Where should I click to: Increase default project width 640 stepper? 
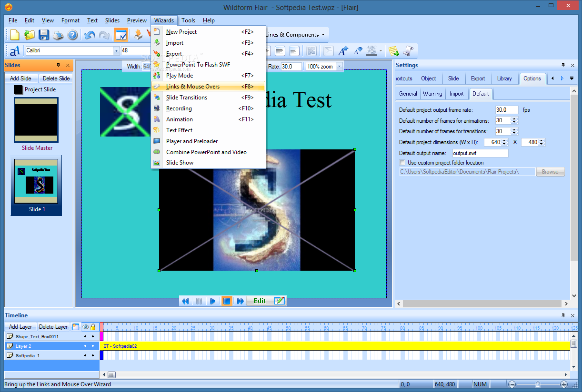point(505,140)
